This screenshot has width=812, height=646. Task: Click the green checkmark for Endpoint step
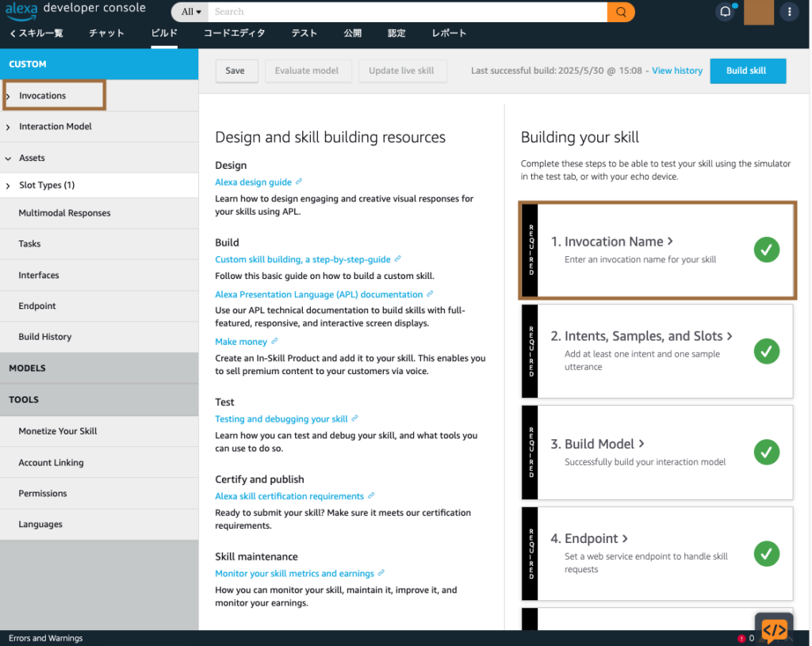[x=767, y=553]
